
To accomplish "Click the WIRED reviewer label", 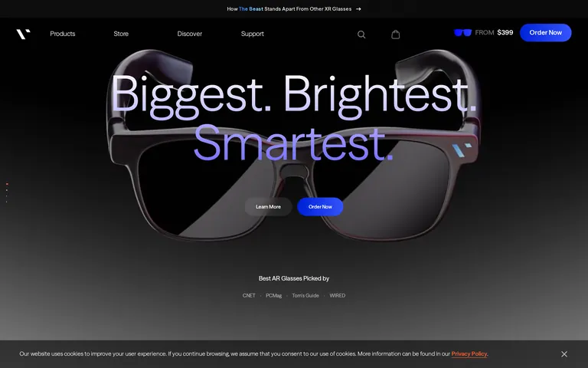I will click(x=337, y=295).
